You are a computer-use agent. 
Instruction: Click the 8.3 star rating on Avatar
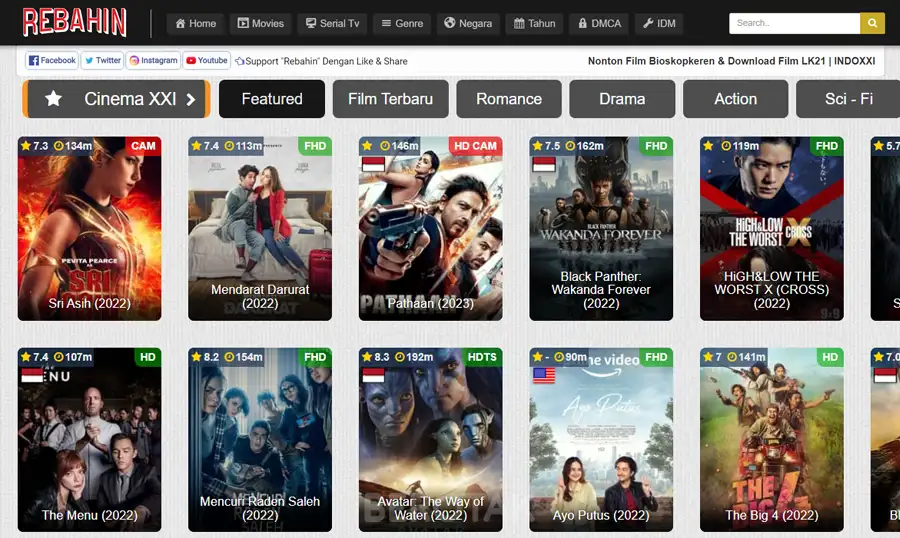(375, 357)
